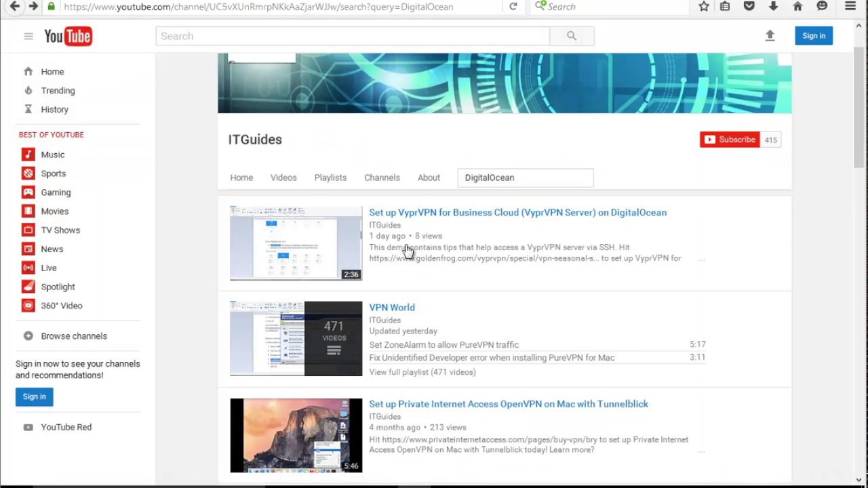This screenshot has width=868, height=488.
Task: Open the Tunnelblick video thumbnail (5:46)
Action: coord(296,435)
